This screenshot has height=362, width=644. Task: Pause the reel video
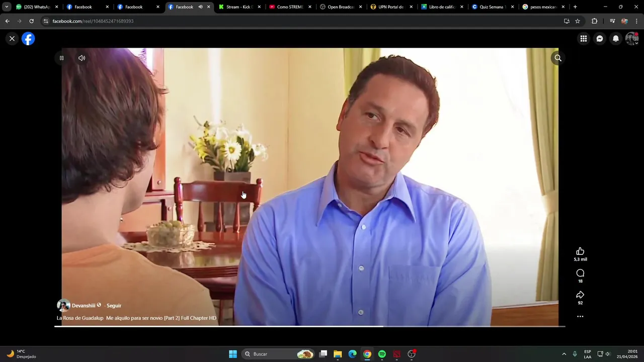(62, 58)
